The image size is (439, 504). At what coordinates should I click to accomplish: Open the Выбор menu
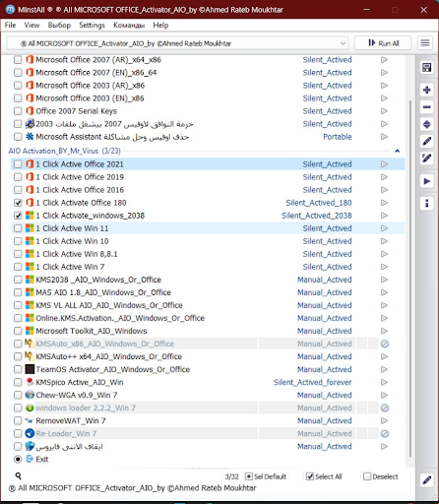[59, 26]
